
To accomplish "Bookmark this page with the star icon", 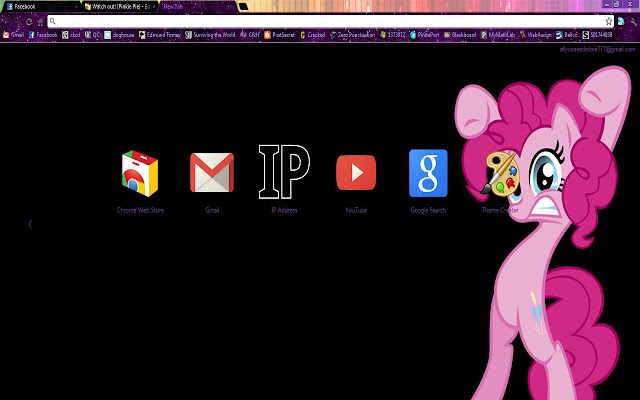I will pyautogui.click(x=609, y=21).
